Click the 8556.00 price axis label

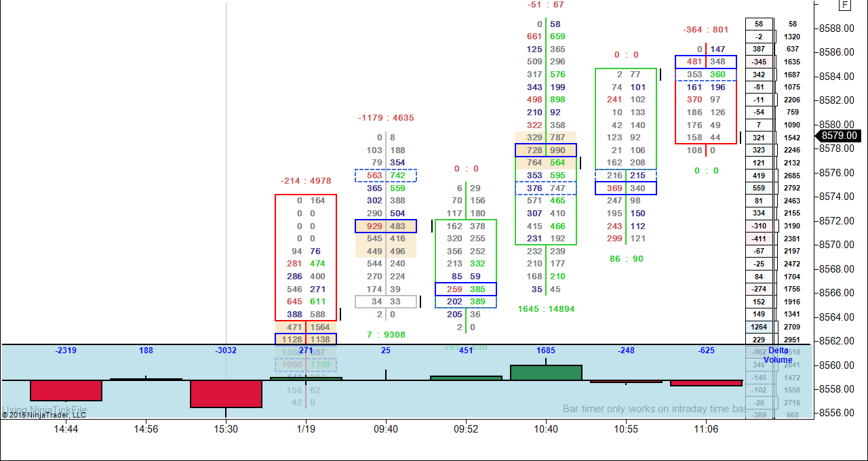(835, 413)
